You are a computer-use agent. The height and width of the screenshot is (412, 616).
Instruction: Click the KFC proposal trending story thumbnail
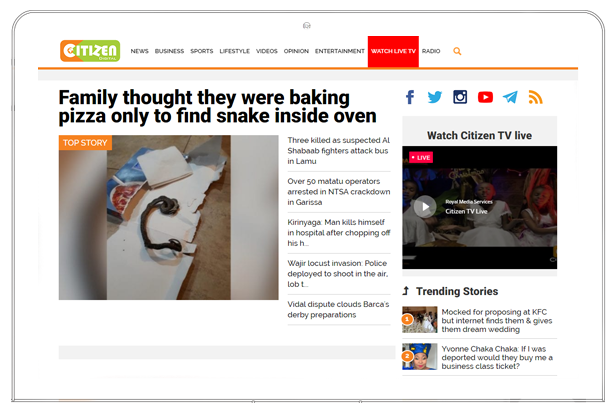420,320
